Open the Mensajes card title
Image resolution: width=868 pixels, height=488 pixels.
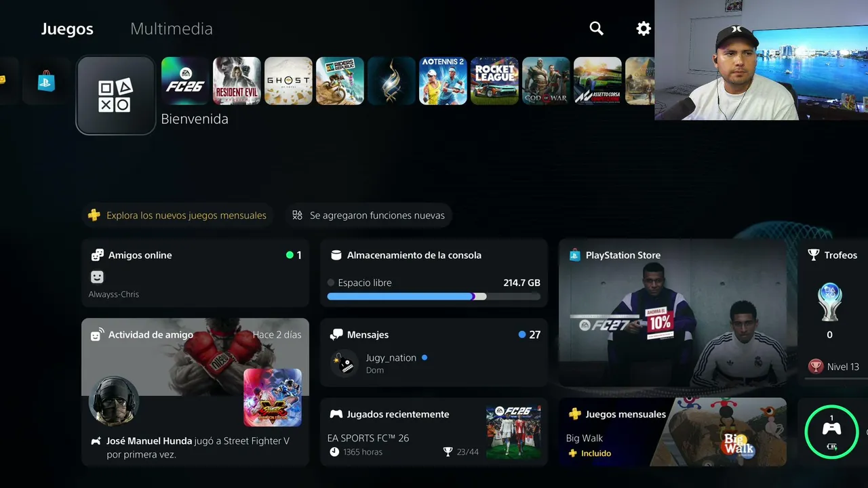[368, 335]
